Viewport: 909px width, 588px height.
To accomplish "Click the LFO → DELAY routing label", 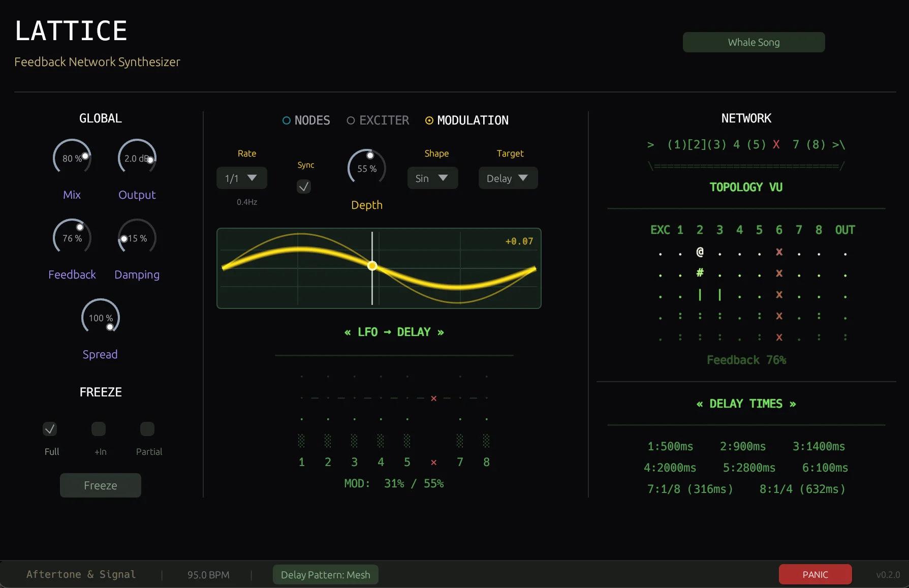I will [x=394, y=331].
